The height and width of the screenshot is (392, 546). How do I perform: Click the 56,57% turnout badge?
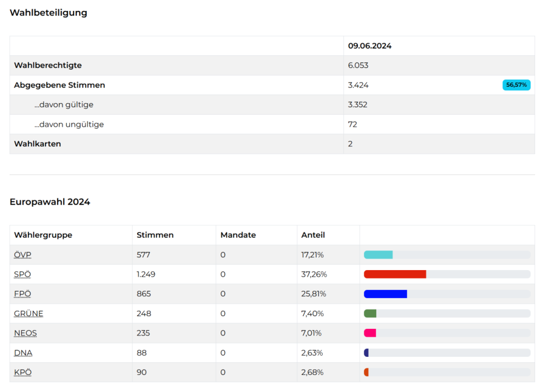[516, 85]
